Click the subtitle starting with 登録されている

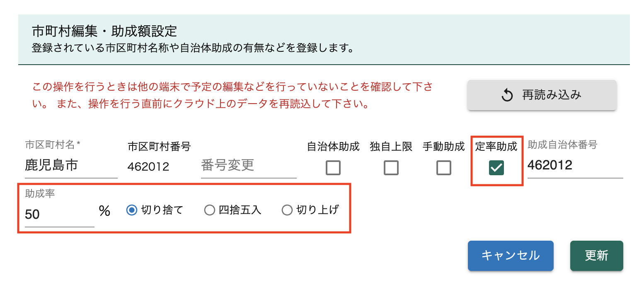point(193,48)
